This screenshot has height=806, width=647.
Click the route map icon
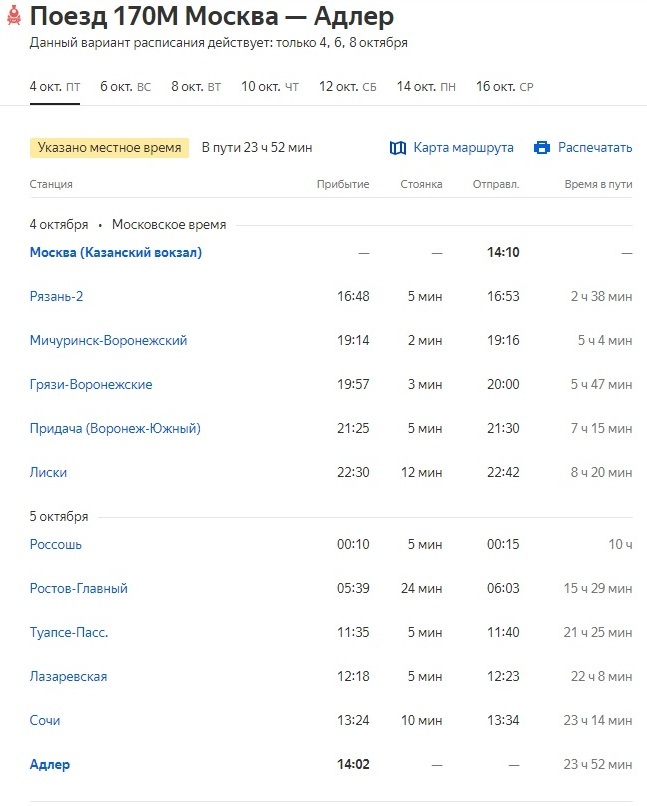(x=398, y=148)
